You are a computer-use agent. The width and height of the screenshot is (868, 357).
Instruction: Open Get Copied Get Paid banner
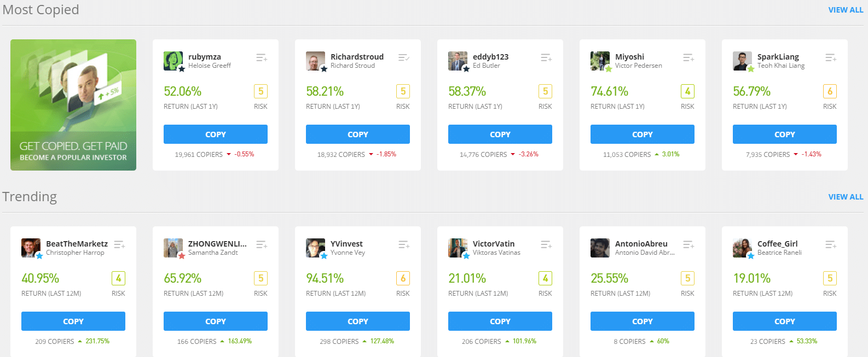(x=73, y=105)
